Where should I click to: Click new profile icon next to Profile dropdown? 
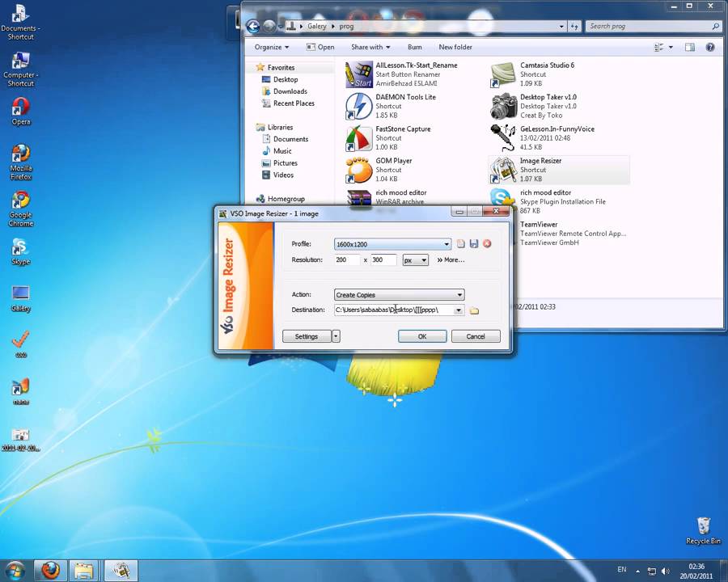(x=460, y=243)
